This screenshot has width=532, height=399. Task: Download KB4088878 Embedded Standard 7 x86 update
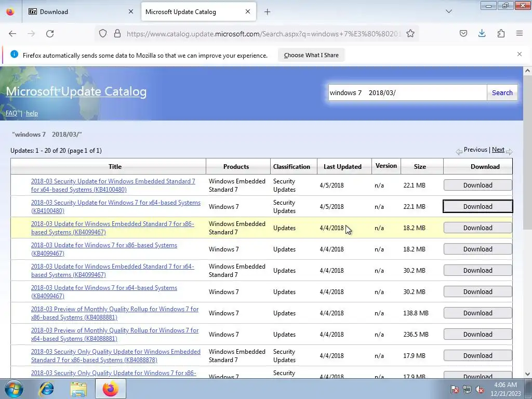tap(478, 355)
